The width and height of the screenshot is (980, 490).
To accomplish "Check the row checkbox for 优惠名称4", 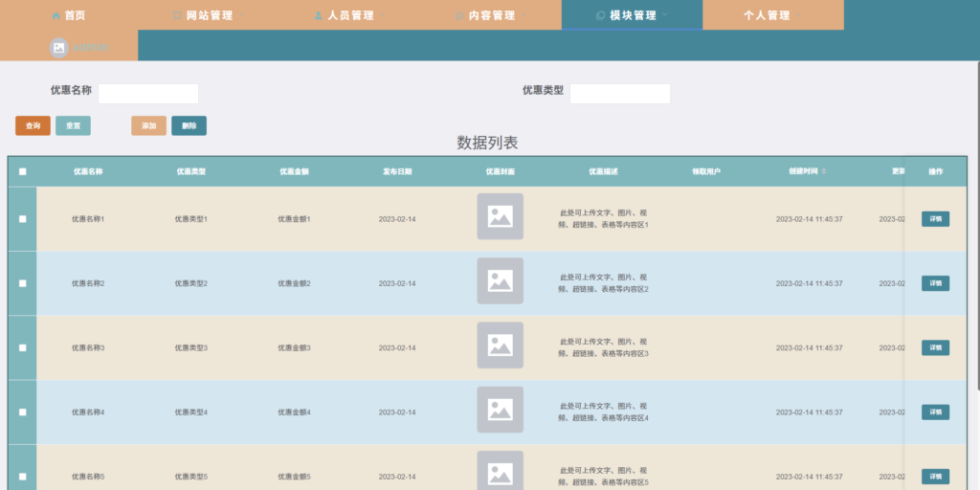I will (x=23, y=412).
